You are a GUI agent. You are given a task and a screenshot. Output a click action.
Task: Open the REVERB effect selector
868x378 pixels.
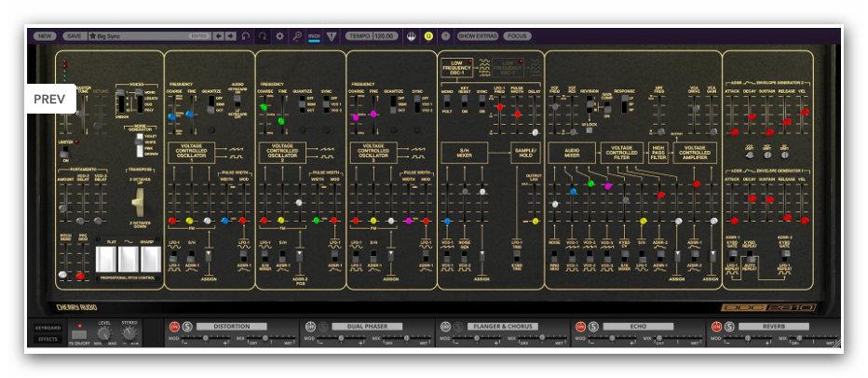click(774, 327)
